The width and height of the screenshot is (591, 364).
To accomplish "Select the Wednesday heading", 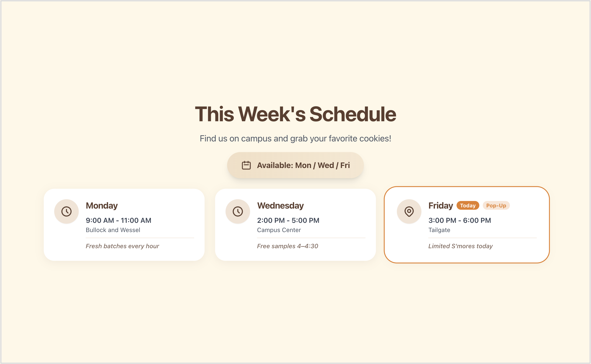I will click(280, 205).
